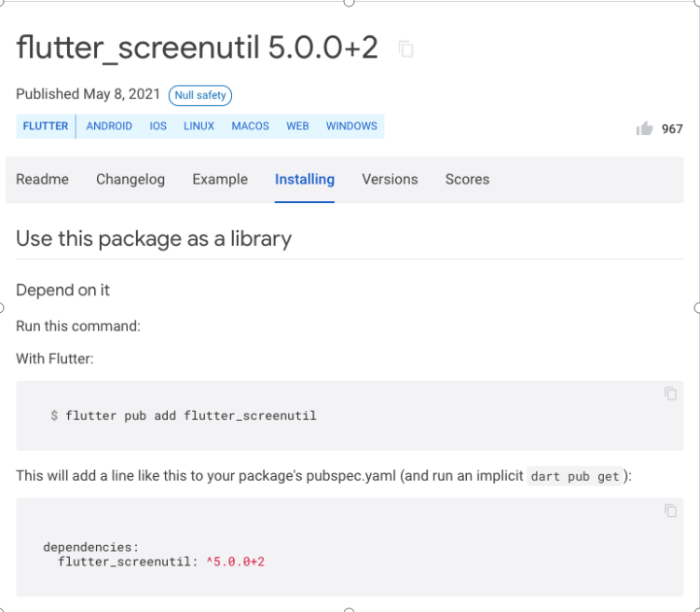
Task: View the Versions tab
Action: [x=390, y=180]
